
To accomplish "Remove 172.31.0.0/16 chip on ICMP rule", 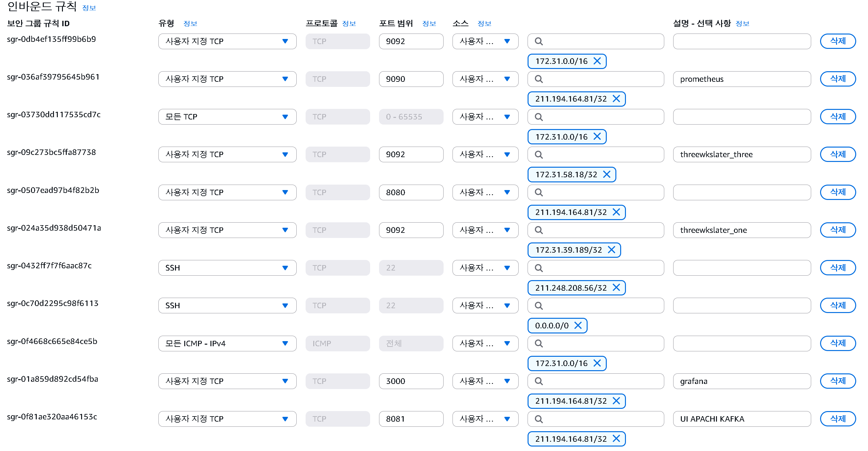I will tap(597, 363).
